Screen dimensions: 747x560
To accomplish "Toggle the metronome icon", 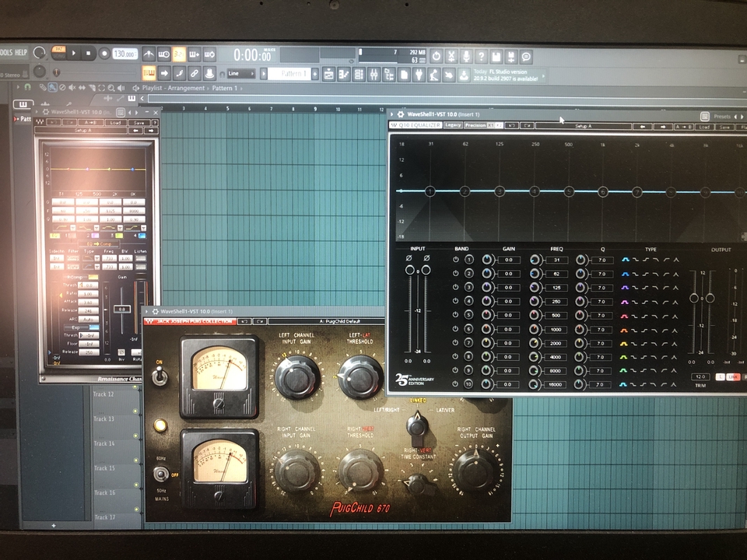I will click(x=149, y=54).
